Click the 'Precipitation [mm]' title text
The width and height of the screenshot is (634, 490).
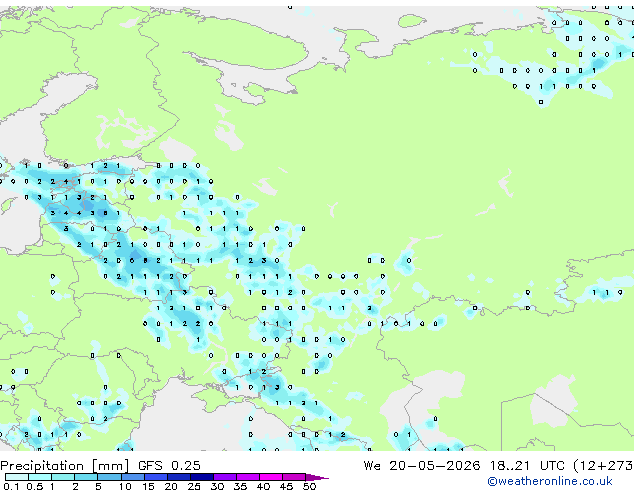65,466
